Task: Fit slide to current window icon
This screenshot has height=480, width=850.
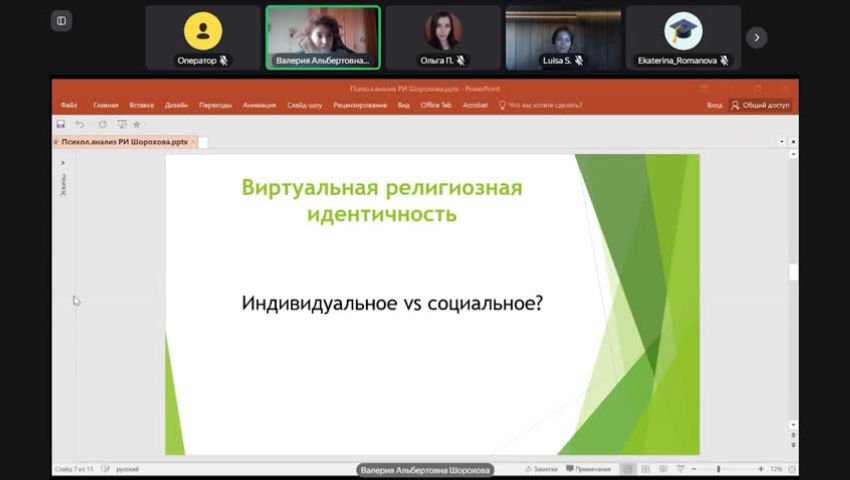Action: 792,469
